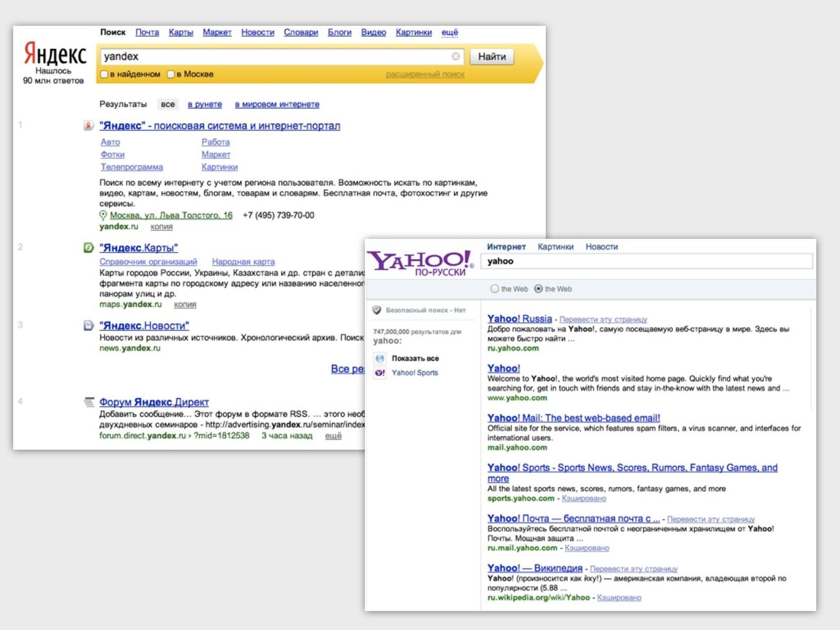
Task: Open the Новости tab in Yandex navigation
Action: [258, 32]
